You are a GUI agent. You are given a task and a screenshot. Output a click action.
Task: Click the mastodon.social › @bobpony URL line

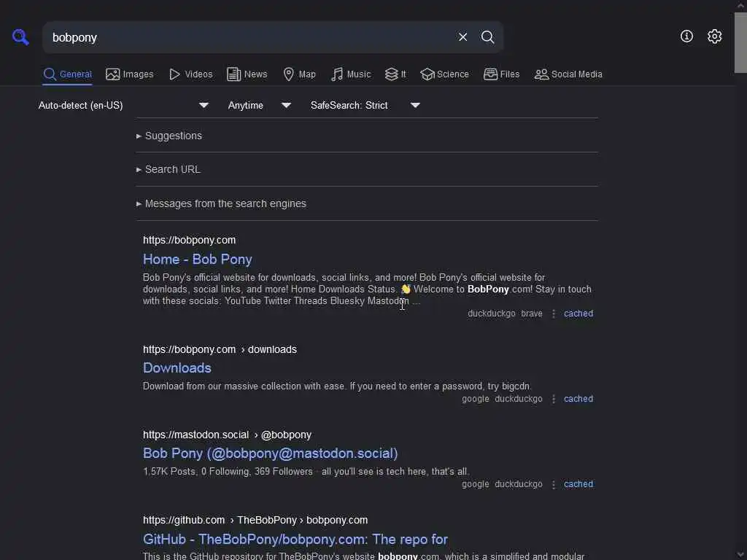[x=227, y=435]
